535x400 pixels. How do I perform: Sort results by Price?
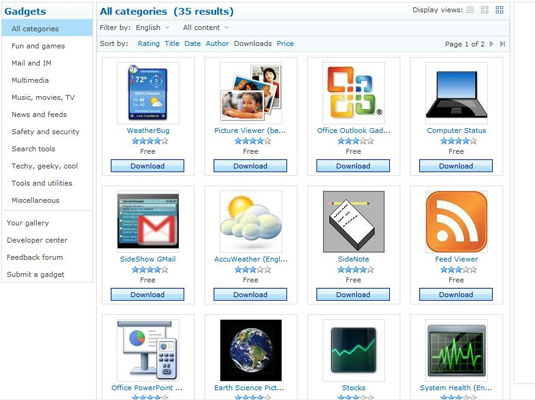coord(285,44)
